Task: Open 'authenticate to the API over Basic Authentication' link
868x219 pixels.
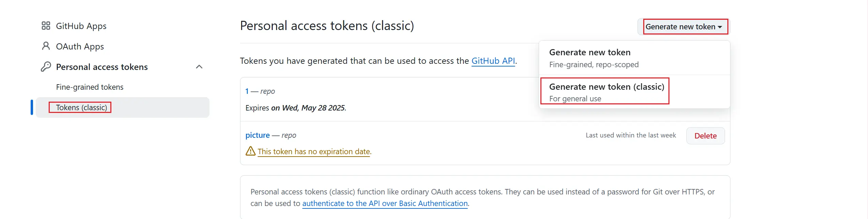Action: coord(385,204)
